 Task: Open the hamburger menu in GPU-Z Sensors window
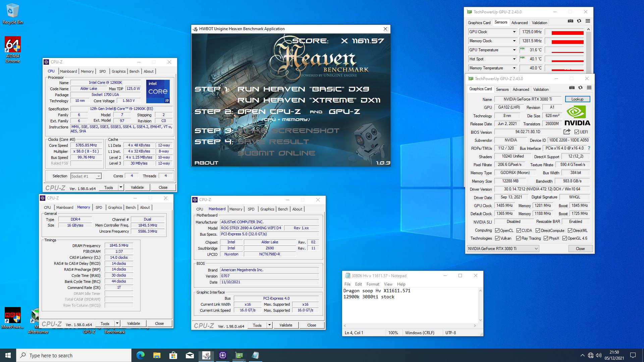click(x=588, y=21)
